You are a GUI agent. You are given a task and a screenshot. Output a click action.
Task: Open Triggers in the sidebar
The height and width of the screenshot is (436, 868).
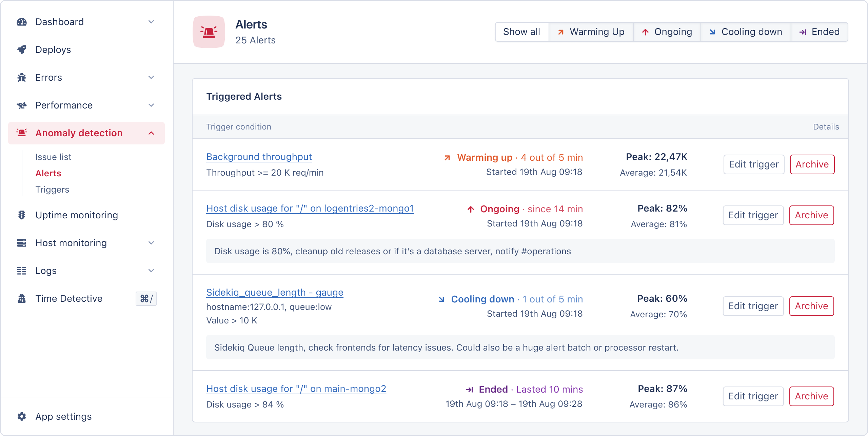pos(52,190)
